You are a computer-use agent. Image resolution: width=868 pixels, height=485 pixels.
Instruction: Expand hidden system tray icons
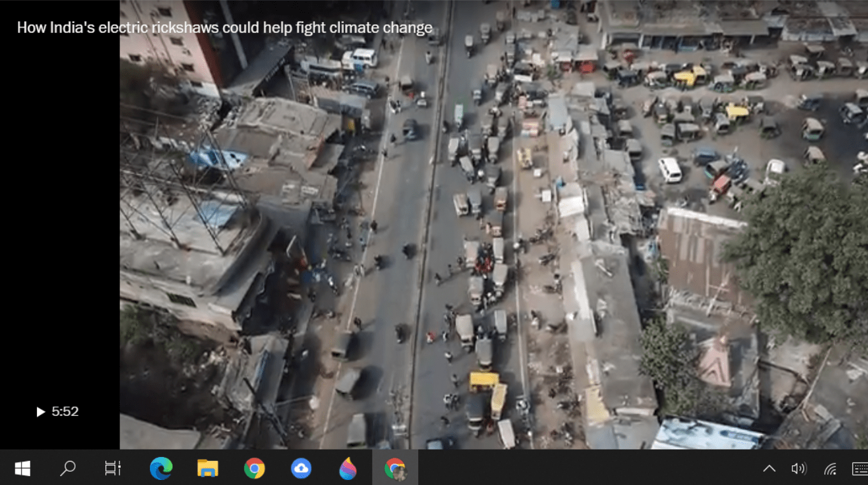(x=769, y=468)
